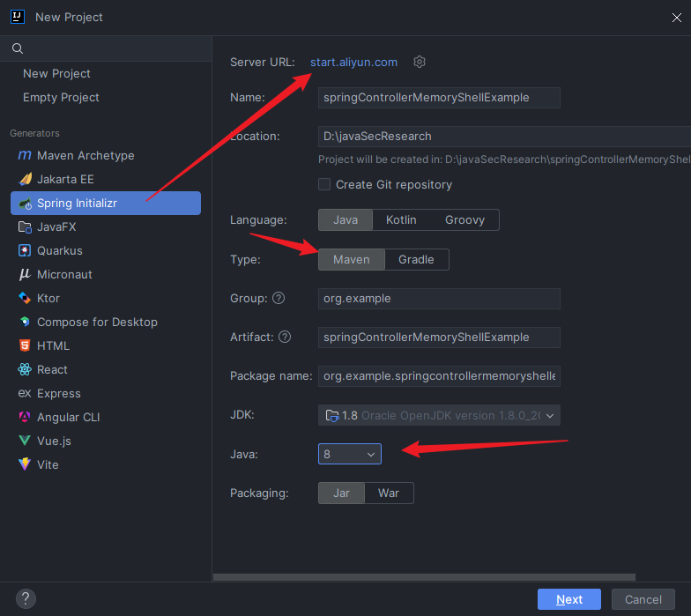The width and height of the screenshot is (691, 616).
Task: Open the start.aliyun.com server URL link
Action: tap(353, 62)
